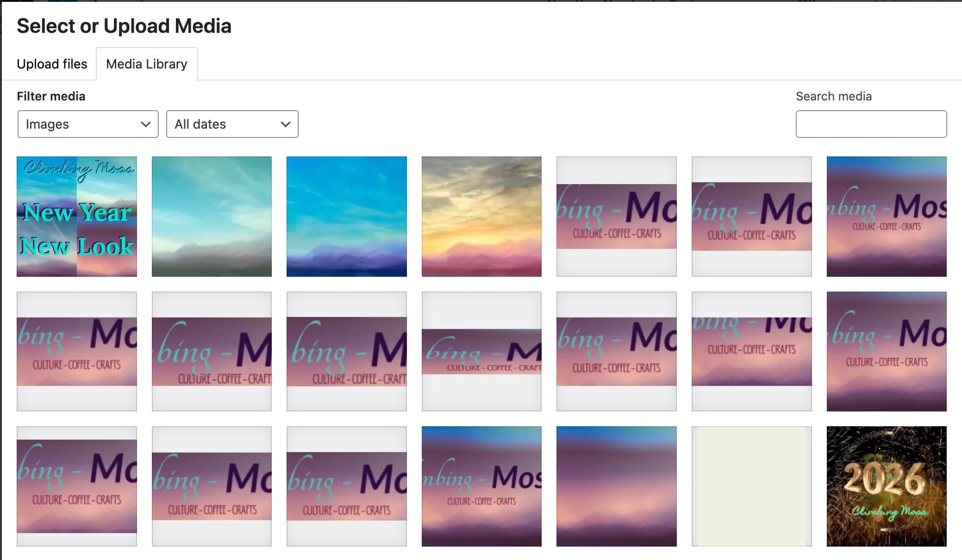Choose the teal cloudy sky image
962x560 pixels.
coord(212,217)
